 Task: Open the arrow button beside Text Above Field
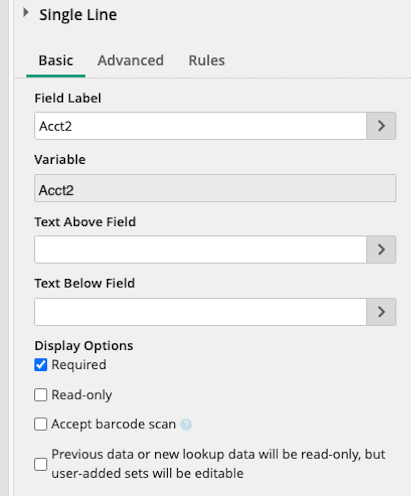click(x=381, y=250)
